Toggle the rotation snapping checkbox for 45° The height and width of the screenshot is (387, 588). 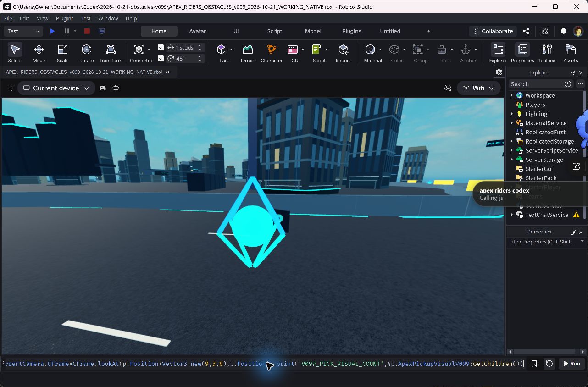(161, 58)
